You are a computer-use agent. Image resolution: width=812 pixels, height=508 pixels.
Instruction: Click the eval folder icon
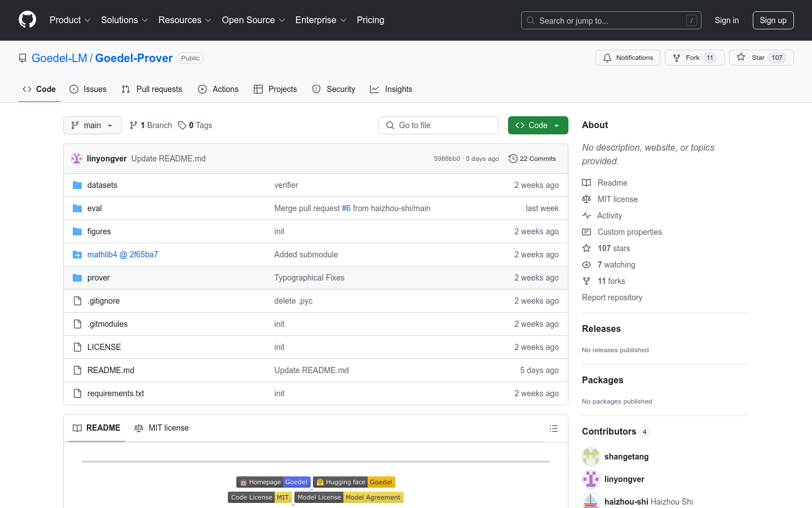[x=77, y=208]
